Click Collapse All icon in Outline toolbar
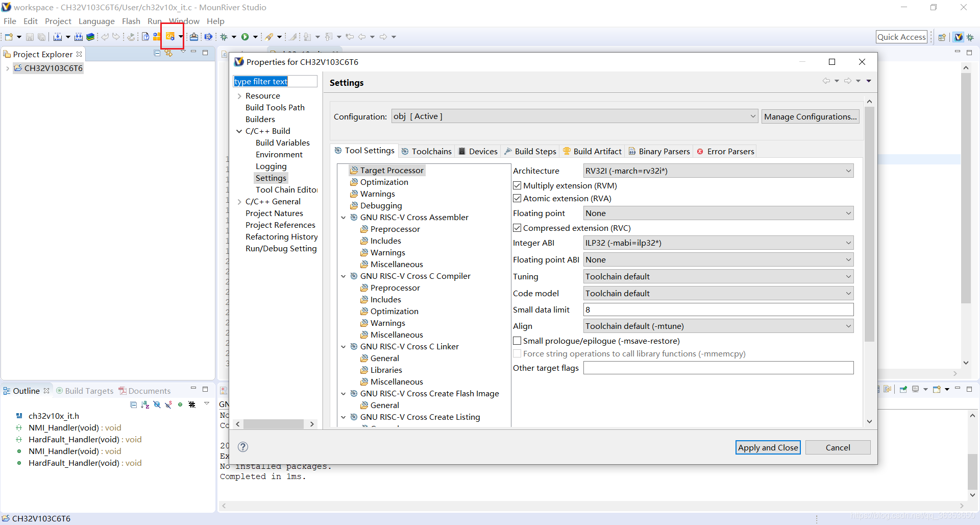 pyautogui.click(x=133, y=404)
